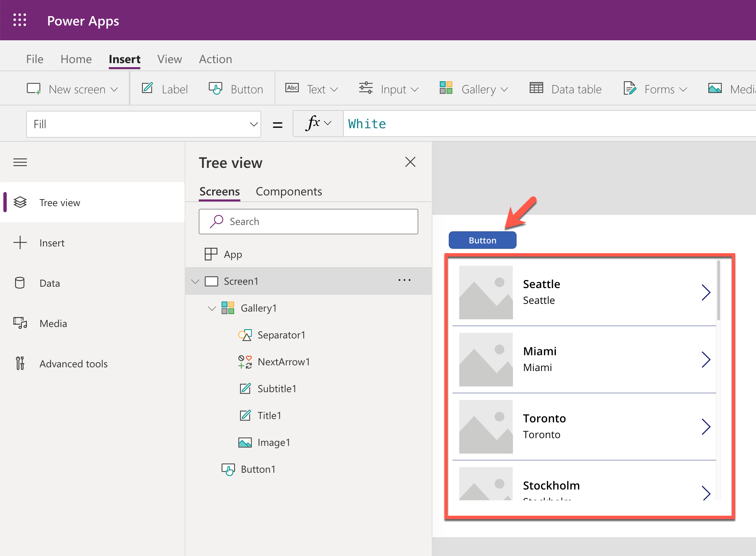Viewport: 756px width, 556px height.
Task: Close the Tree view panel
Action: tap(410, 162)
